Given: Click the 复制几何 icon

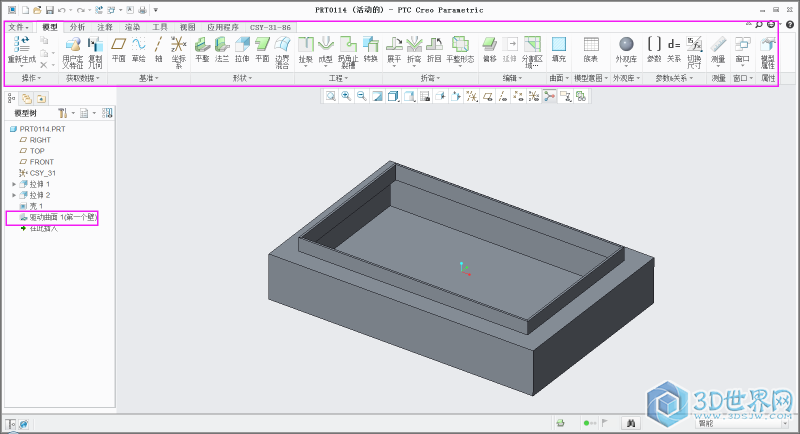Looking at the screenshot, I should [95, 45].
